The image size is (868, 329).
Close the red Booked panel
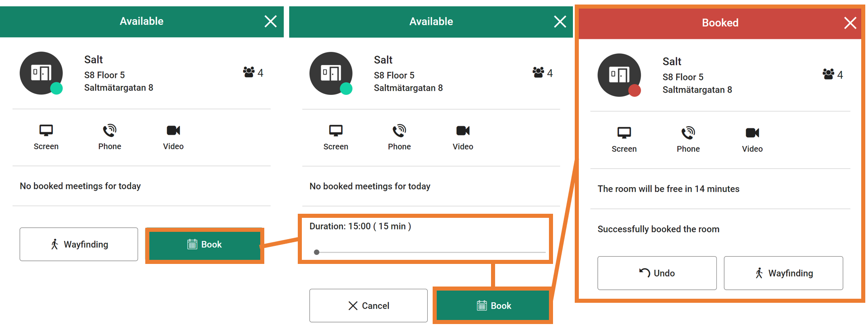click(x=850, y=23)
